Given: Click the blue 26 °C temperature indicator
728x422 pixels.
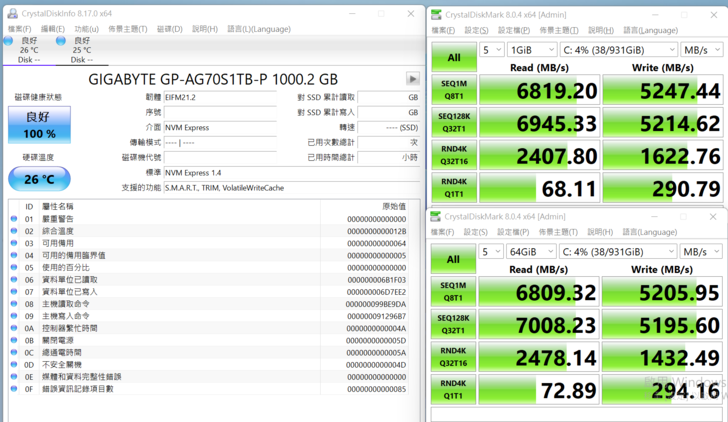Looking at the screenshot, I should (39, 179).
